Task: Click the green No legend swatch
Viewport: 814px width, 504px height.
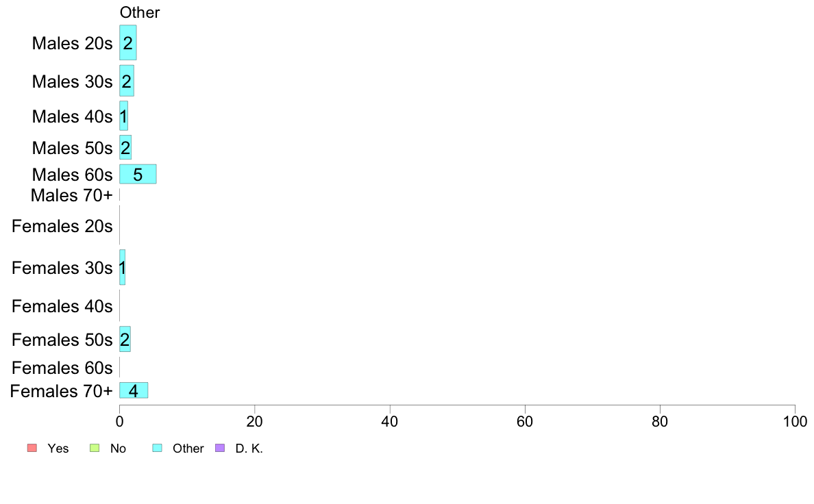Action: pos(95,448)
